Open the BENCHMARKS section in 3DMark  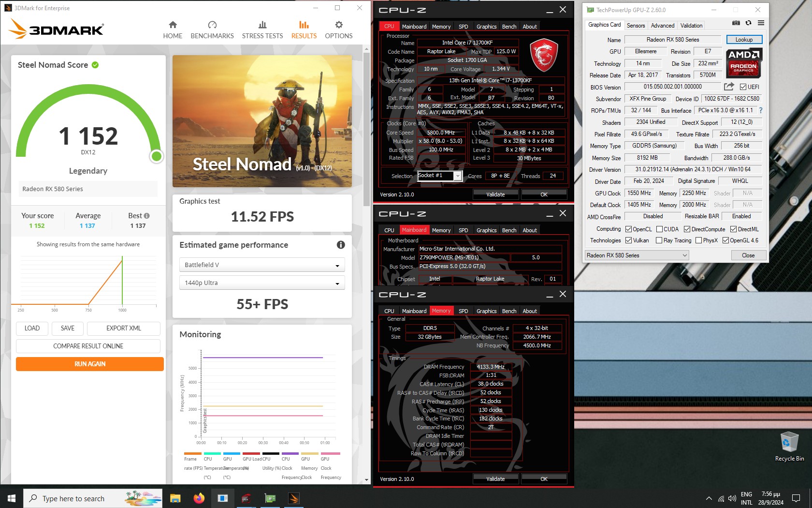tap(212, 30)
